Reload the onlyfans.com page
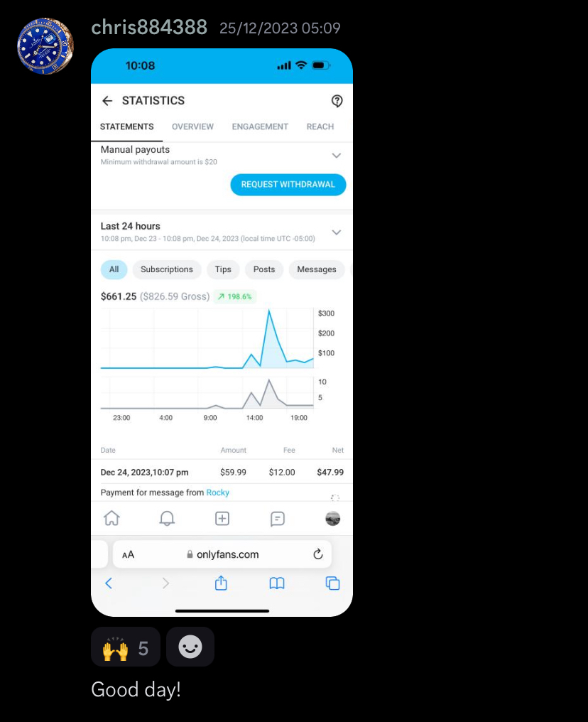588x722 pixels. 318,554
